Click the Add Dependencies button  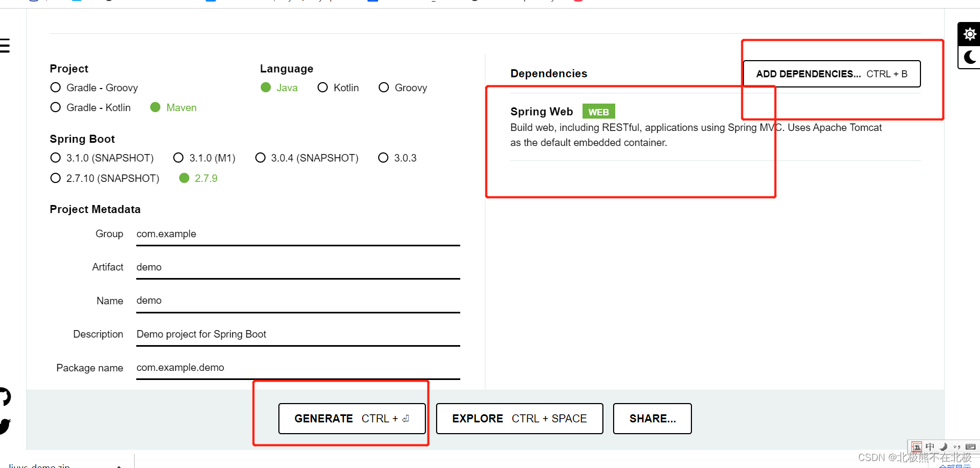(831, 74)
